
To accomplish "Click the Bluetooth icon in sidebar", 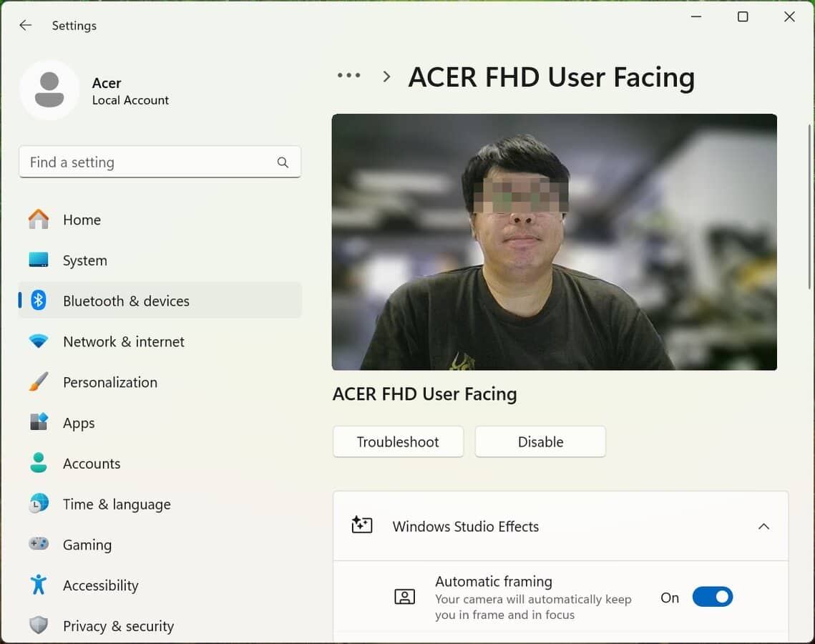I will 39,301.
